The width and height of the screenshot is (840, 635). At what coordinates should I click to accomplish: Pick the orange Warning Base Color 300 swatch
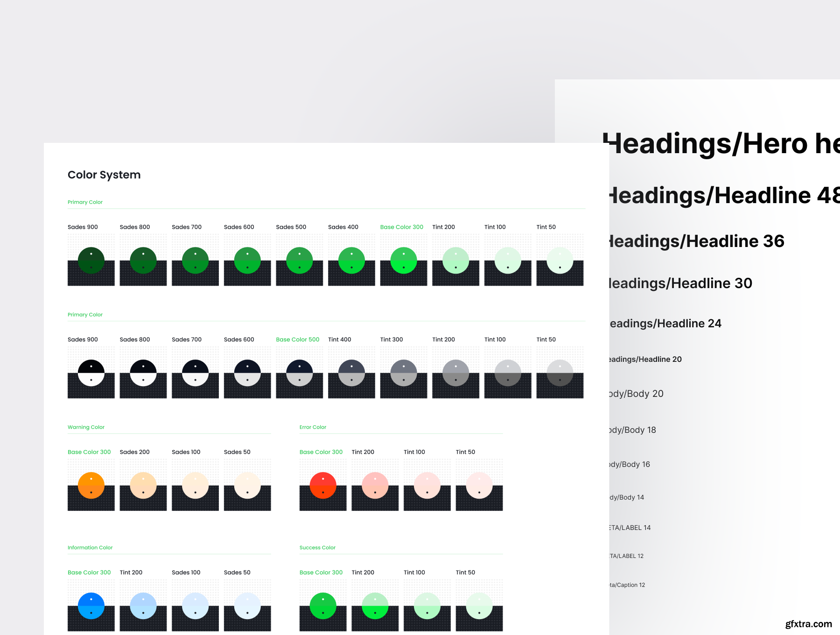coord(91,486)
